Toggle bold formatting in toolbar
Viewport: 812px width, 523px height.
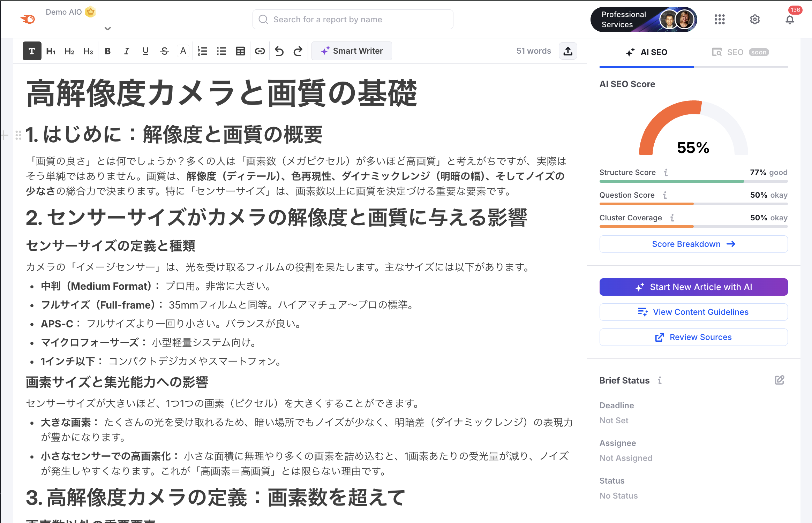[108, 51]
